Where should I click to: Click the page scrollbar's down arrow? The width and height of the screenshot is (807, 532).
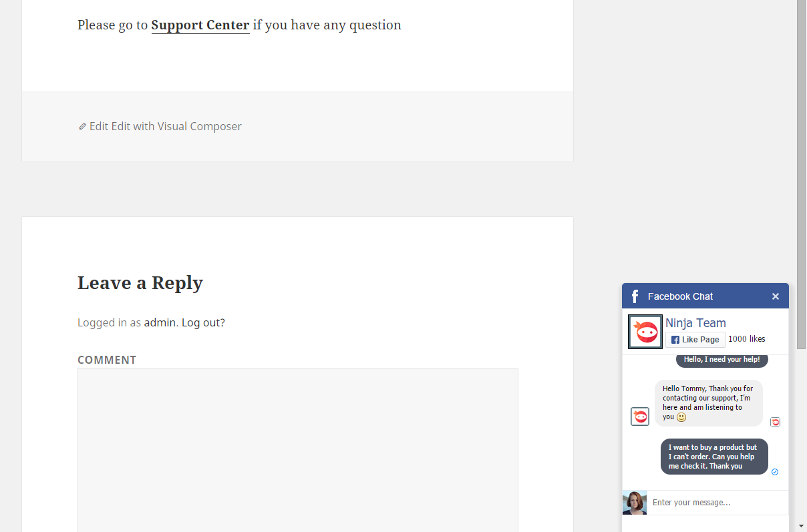click(x=802, y=527)
